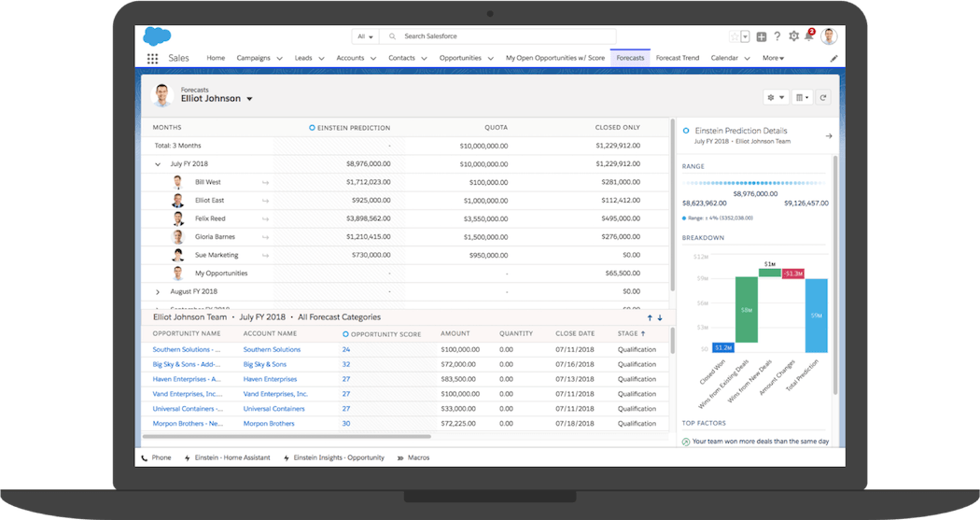Click the Help question mark icon
The image size is (980, 520).
point(777,36)
